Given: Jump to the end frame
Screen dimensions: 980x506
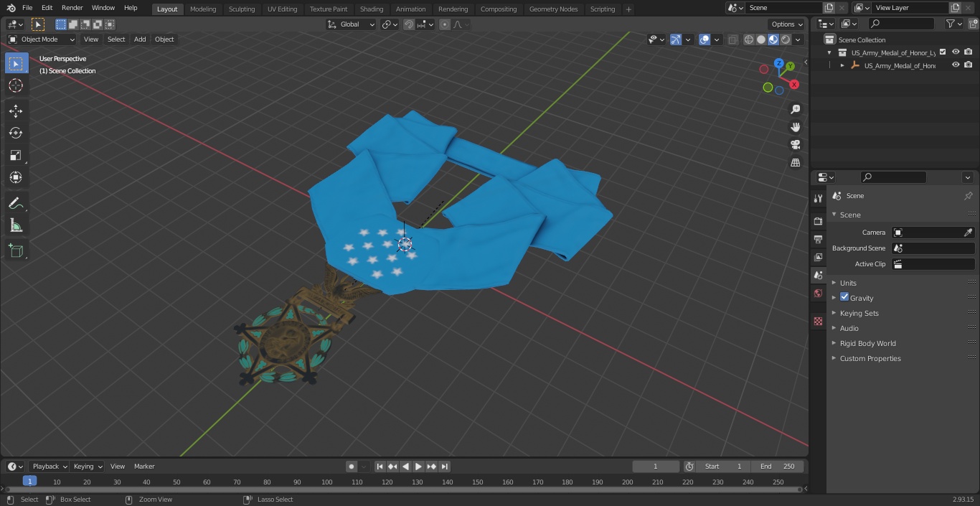Looking at the screenshot, I should click(445, 467).
